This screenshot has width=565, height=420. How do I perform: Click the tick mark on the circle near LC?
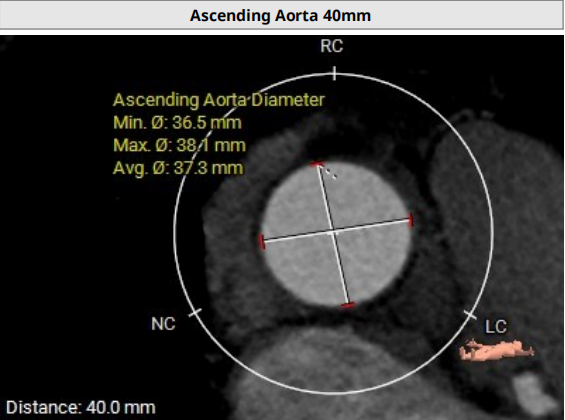pos(470,314)
